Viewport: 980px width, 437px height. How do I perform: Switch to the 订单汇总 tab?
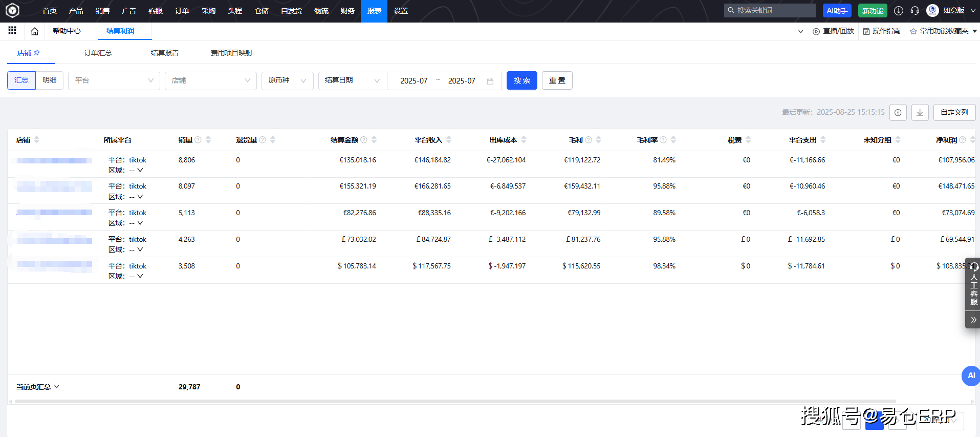click(98, 53)
